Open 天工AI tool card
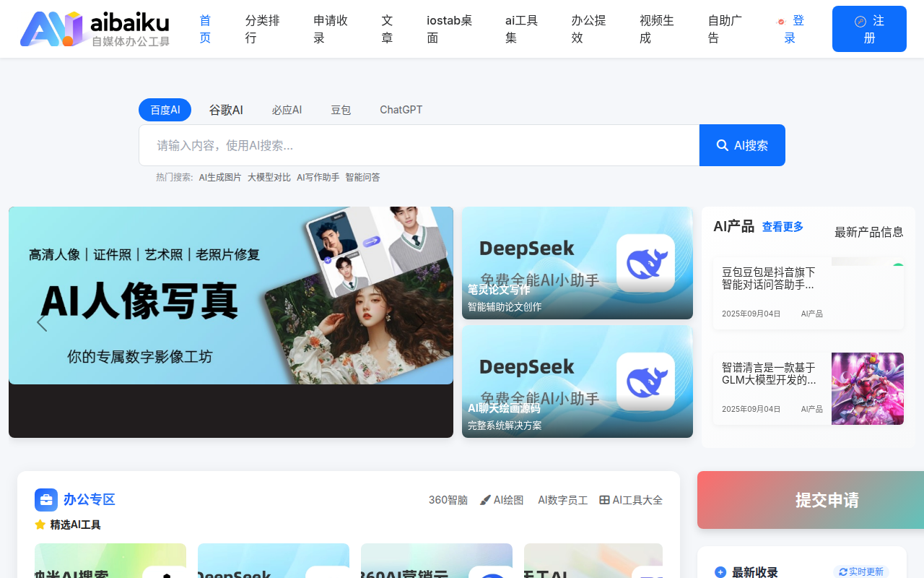 tap(593, 561)
